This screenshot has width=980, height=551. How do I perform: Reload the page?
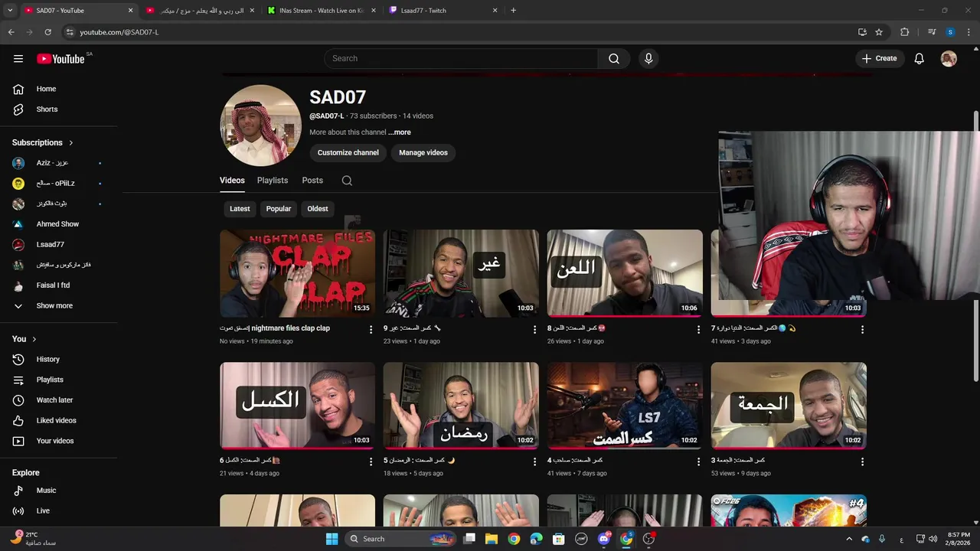(47, 32)
